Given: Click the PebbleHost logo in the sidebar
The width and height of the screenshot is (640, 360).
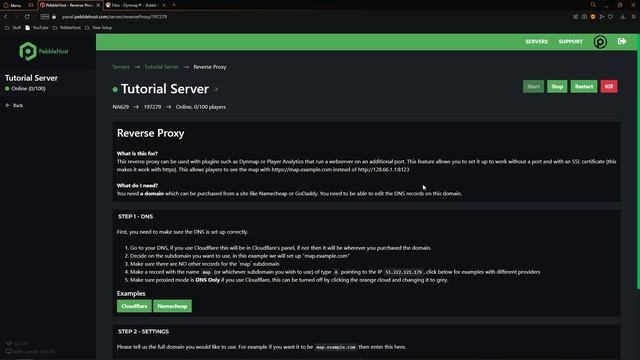Looking at the screenshot, I should (44, 51).
